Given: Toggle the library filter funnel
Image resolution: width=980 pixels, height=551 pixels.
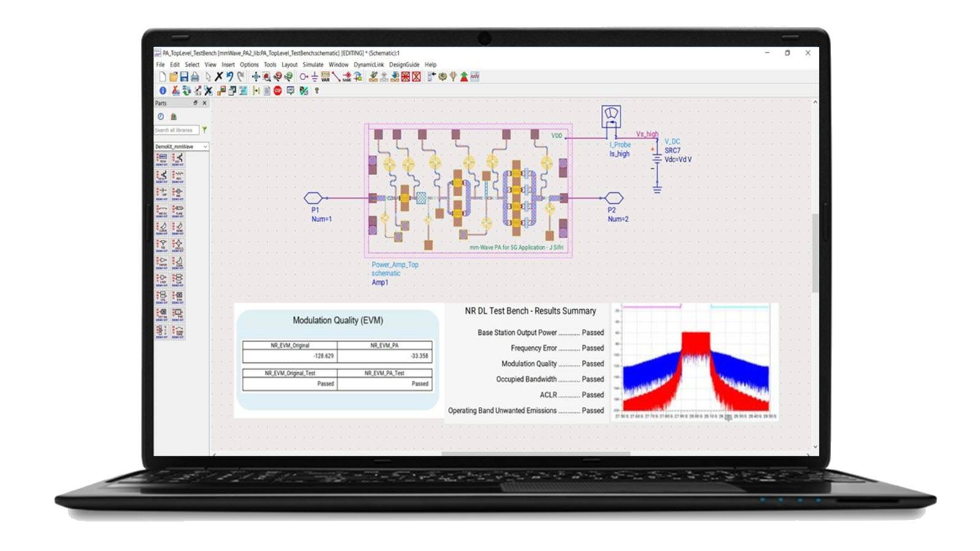Looking at the screenshot, I should pos(204,130).
